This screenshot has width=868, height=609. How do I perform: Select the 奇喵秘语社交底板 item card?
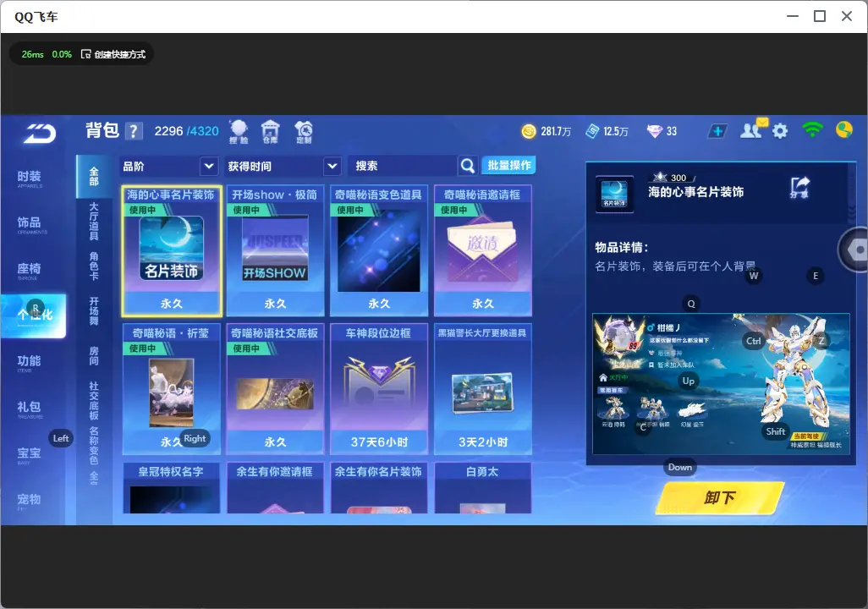(x=275, y=389)
